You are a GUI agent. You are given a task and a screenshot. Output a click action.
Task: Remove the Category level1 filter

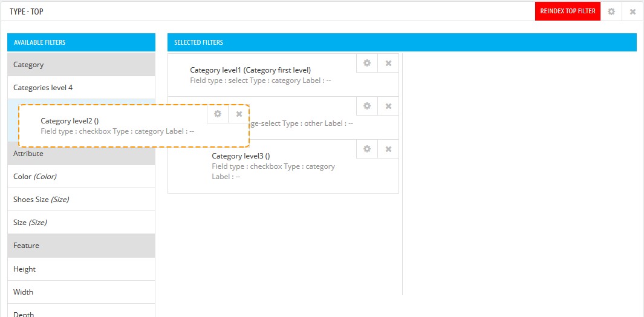[388, 63]
